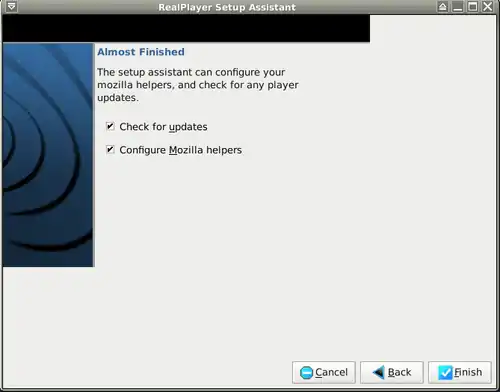This screenshot has height=392, width=500.
Task: Complete setup by clicking Finish text
Action: click(468, 372)
